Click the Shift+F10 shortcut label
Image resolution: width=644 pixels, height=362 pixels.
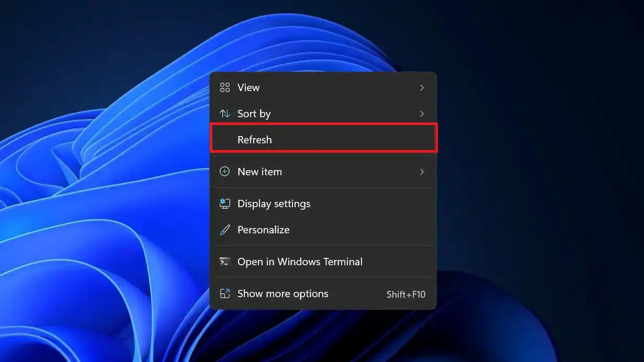pyautogui.click(x=406, y=295)
